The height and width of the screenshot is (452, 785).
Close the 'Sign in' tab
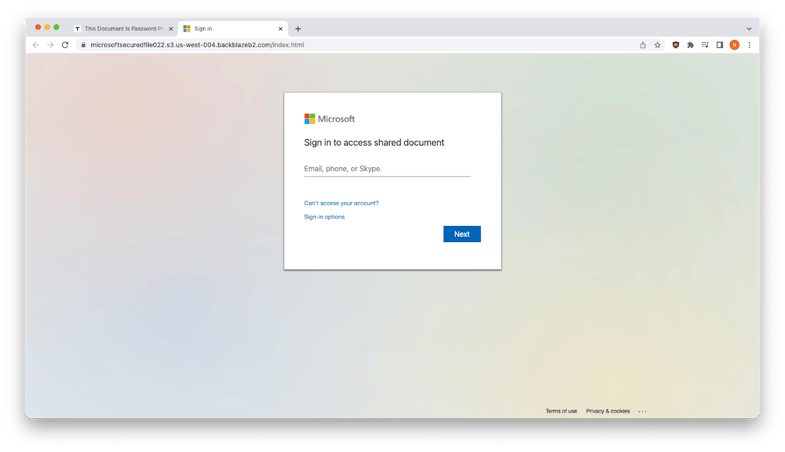[280, 29]
